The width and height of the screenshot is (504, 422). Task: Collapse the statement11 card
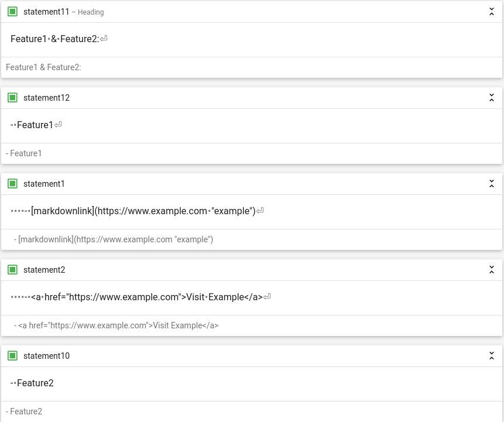(492, 12)
